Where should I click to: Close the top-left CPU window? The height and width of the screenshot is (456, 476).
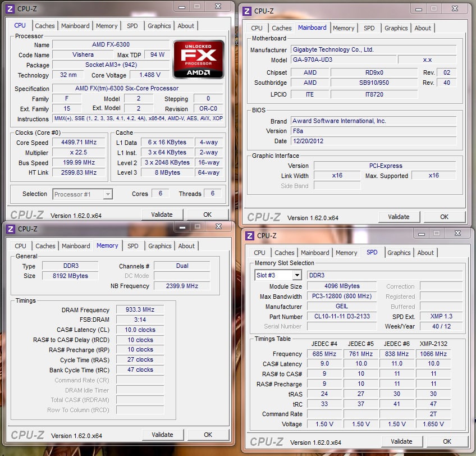point(218,7)
